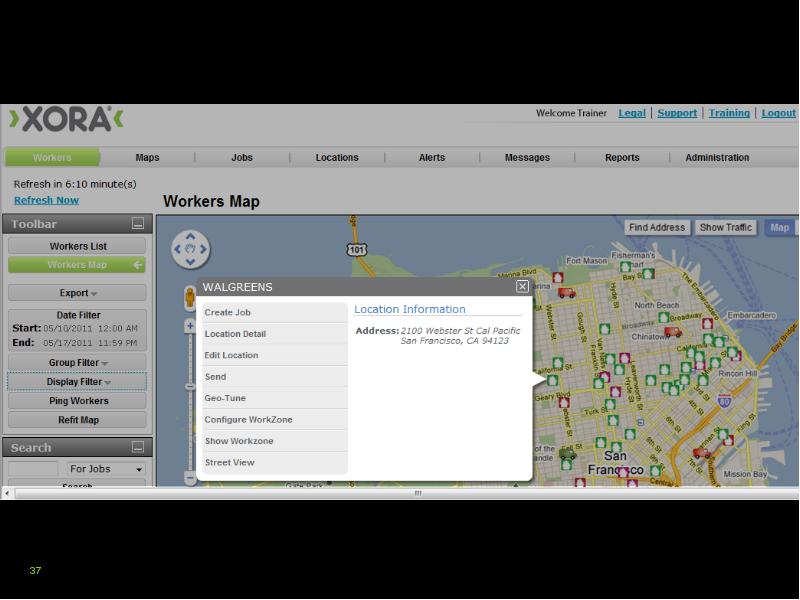Image resolution: width=800 pixels, height=600 pixels.
Task: Click the green vehicle marker near Fell St
Action: tap(567, 453)
